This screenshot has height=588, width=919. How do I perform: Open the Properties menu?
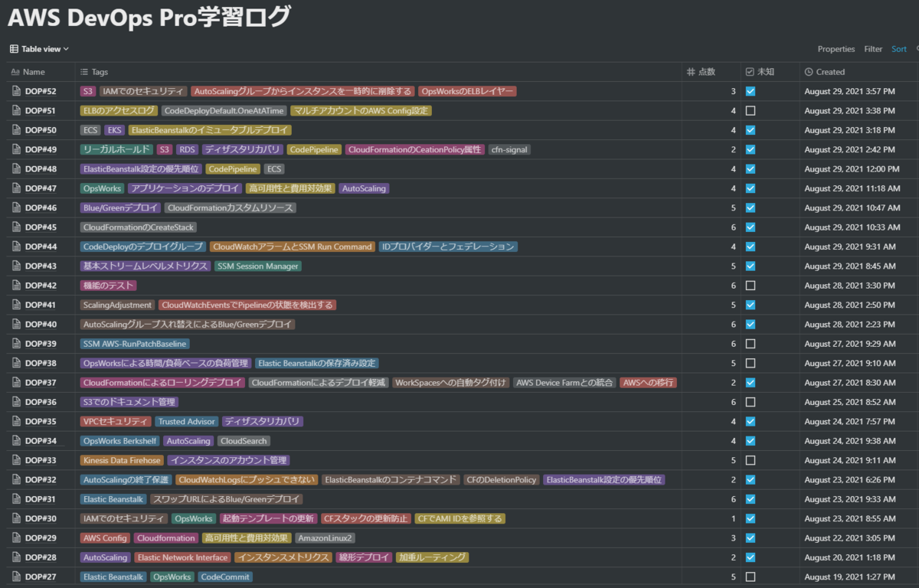point(836,49)
